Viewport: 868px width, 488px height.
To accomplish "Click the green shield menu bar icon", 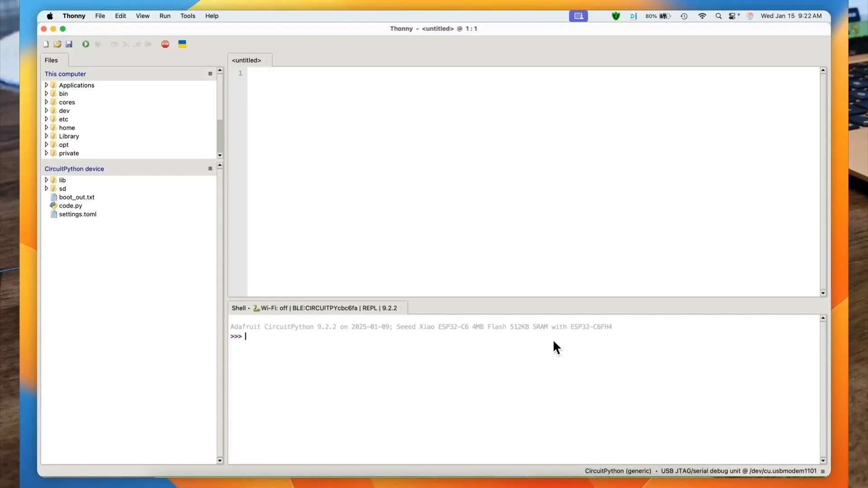I will pos(616,16).
